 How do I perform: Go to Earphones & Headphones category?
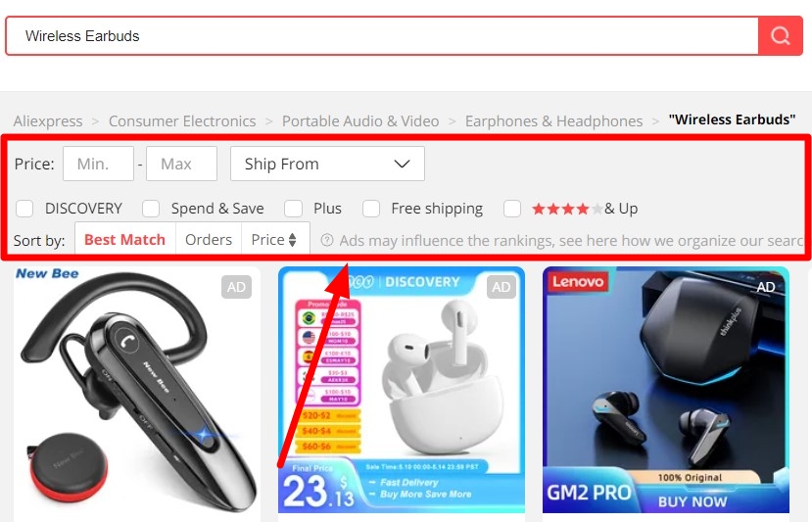[553, 121]
